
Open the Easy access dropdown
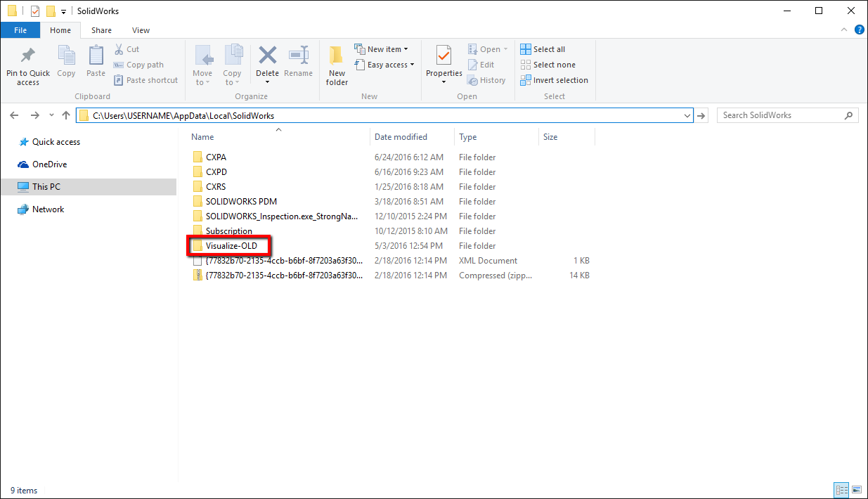384,65
